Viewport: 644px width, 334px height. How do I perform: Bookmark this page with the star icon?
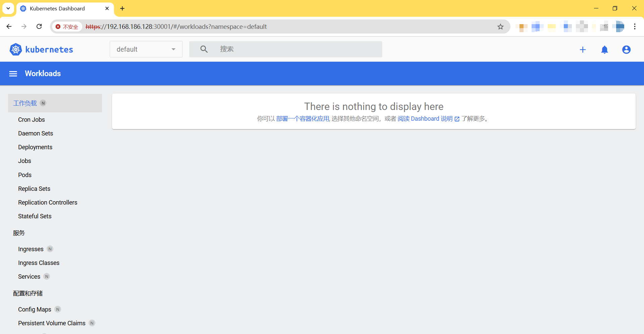(500, 27)
